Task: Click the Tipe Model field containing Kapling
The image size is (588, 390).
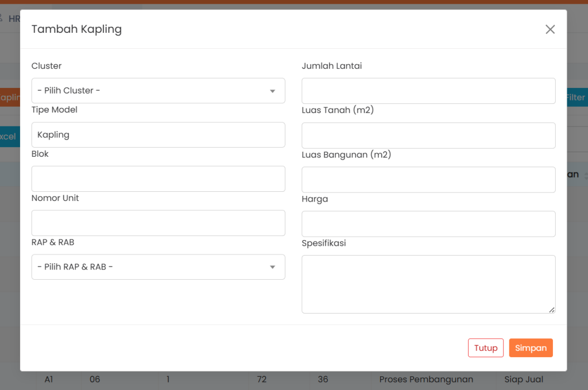Action: point(158,135)
